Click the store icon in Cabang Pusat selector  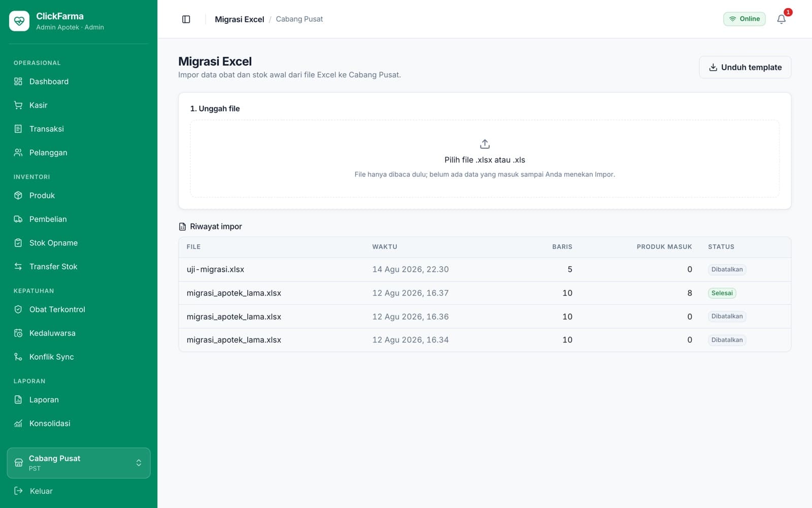click(19, 463)
